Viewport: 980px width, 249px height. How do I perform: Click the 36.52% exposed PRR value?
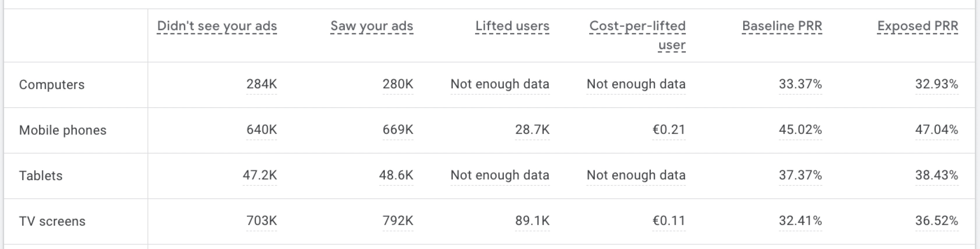[x=937, y=220]
